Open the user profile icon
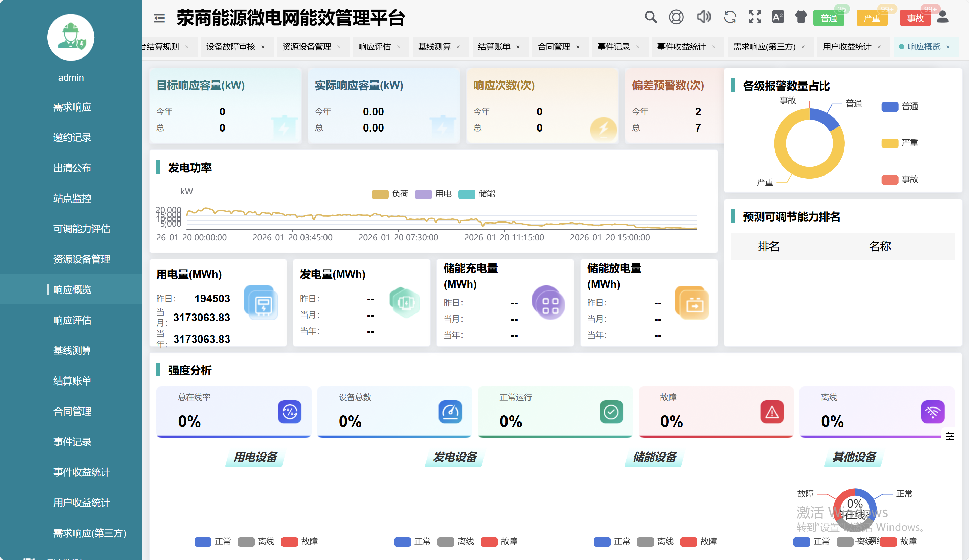Viewport: 969px width, 560px height. [942, 17]
